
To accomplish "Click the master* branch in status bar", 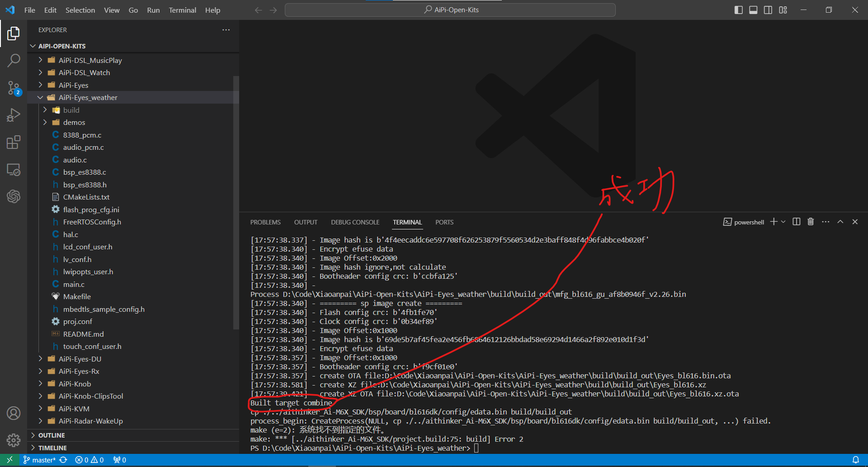I will pyautogui.click(x=39, y=460).
